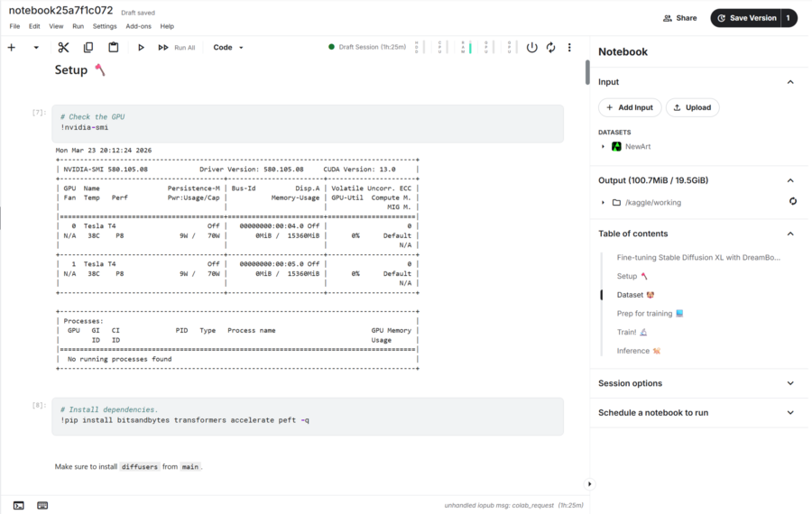The height and width of the screenshot is (514, 812).
Task: Open the Help menu
Action: (167, 26)
